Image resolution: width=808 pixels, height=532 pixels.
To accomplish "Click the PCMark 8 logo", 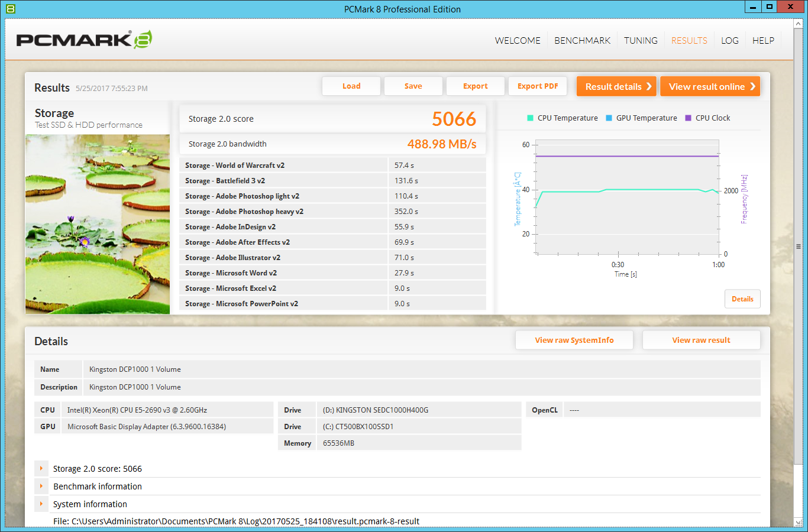I will pyautogui.click(x=84, y=40).
